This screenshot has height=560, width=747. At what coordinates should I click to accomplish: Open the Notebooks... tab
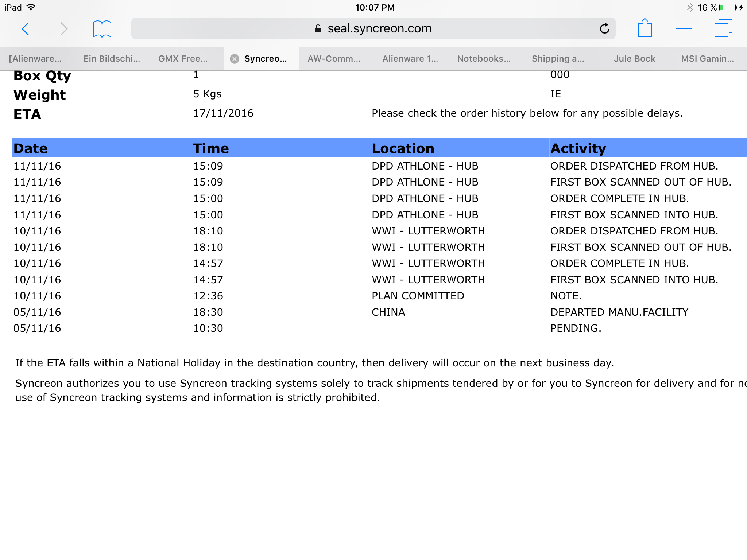pos(484,59)
